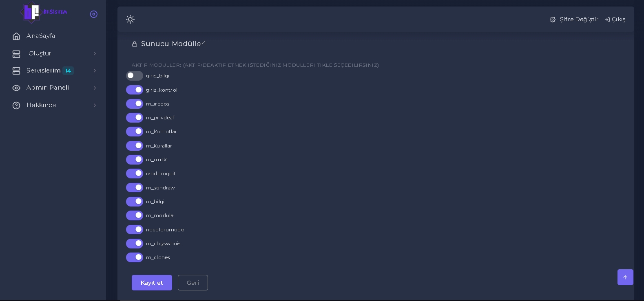Click the BFSistem logo
Screen dimensions: 644x301
pos(44,13)
